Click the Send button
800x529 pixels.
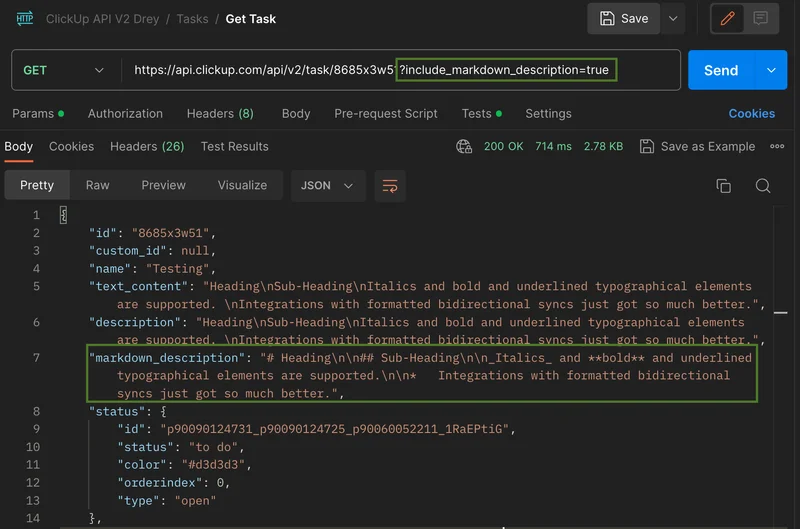721,70
